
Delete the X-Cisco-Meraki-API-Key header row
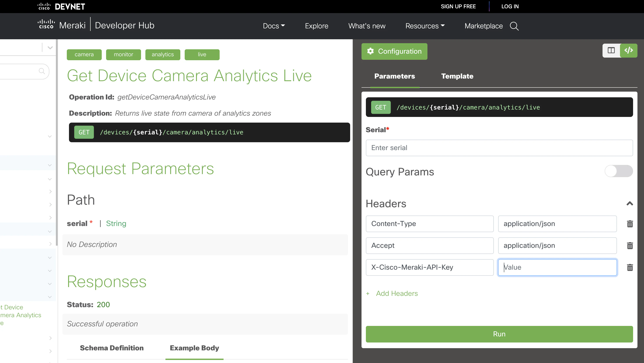tap(630, 267)
